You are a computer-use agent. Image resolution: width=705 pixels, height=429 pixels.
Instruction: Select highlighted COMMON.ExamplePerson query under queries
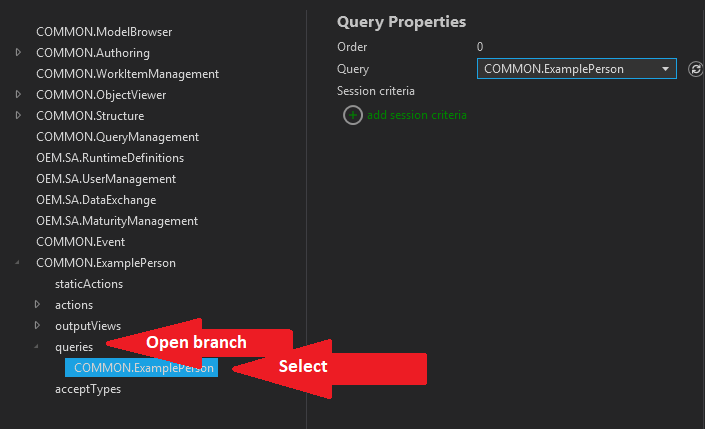141,368
